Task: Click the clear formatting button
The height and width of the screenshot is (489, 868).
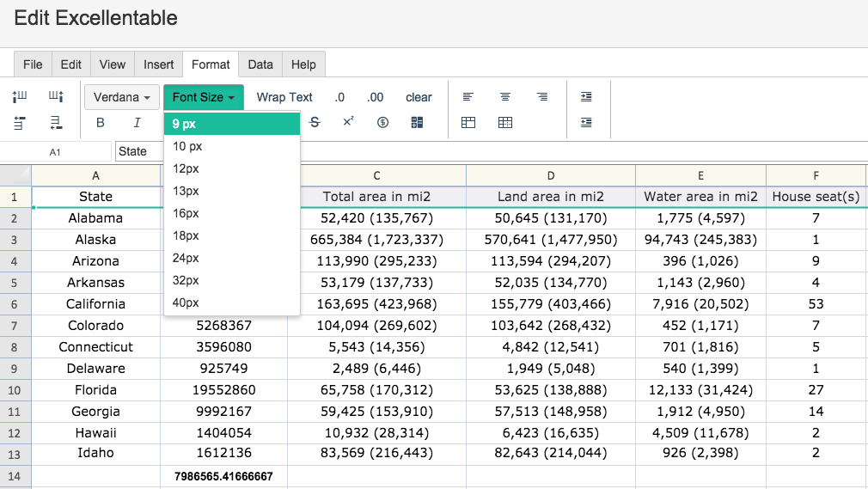Action: click(x=419, y=97)
